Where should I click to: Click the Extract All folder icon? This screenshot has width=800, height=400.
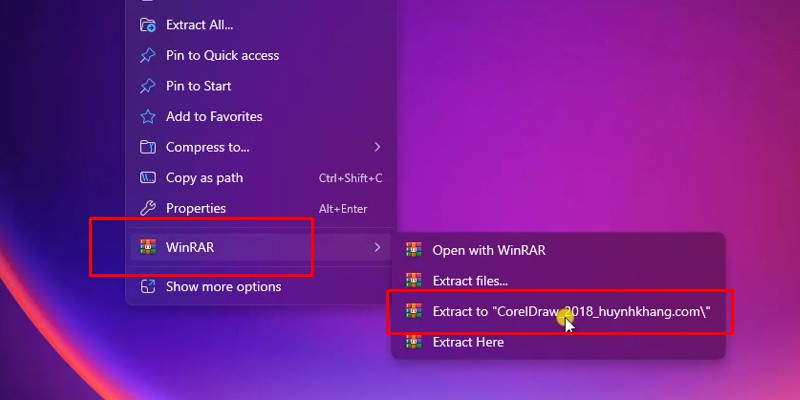coord(148,24)
